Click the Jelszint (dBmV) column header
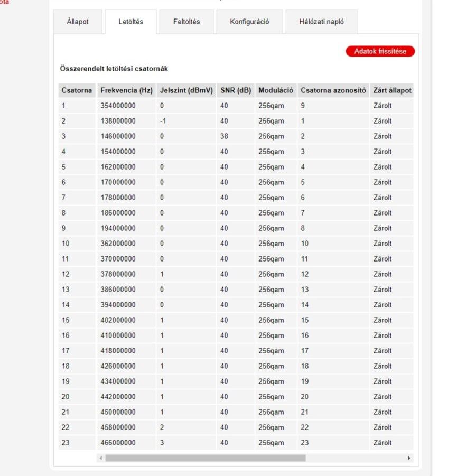Image resolution: width=476 pixels, height=476 pixels. 186,90
